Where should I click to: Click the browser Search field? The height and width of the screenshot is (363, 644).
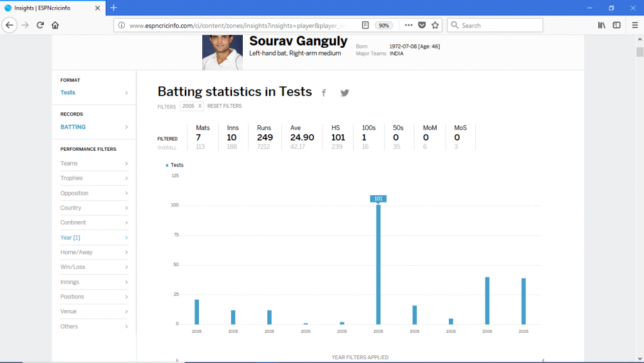pos(495,25)
